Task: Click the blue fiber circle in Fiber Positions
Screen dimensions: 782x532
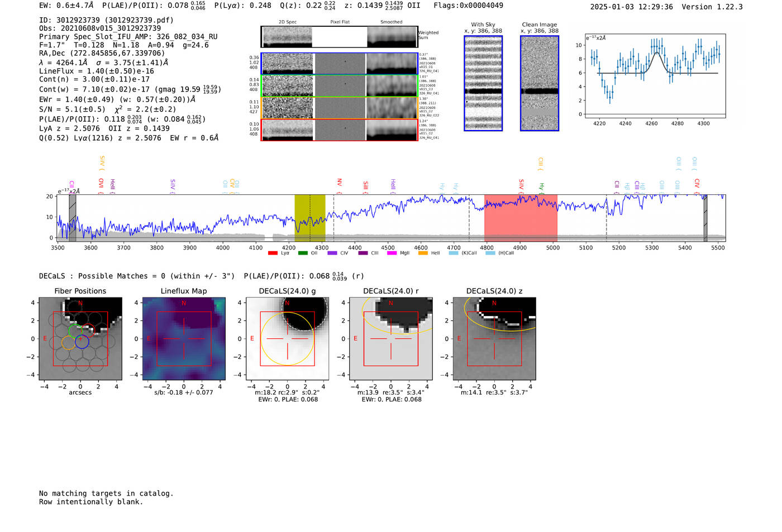Action: tap(82, 342)
